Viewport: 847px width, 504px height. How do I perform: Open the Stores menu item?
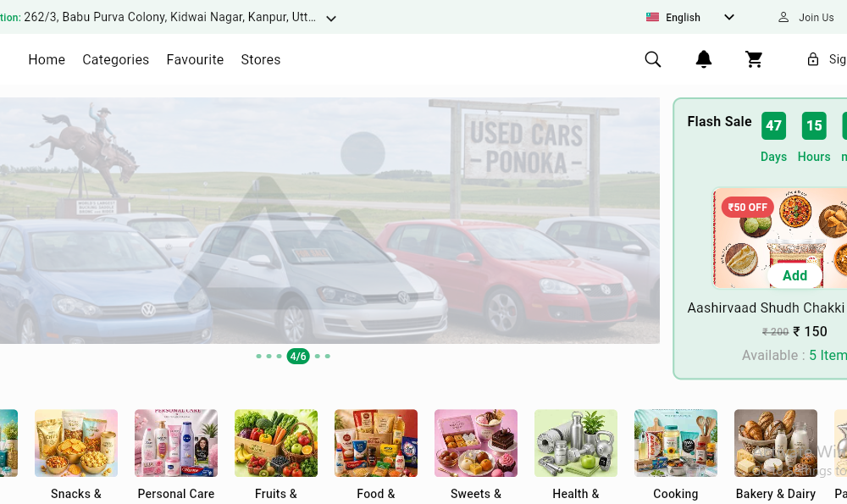(260, 59)
